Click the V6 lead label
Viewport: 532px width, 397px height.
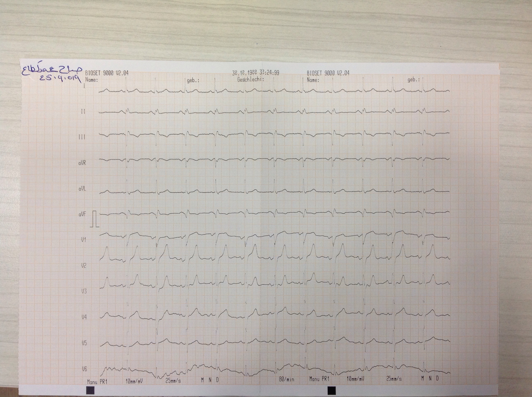[x=84, y=369]
